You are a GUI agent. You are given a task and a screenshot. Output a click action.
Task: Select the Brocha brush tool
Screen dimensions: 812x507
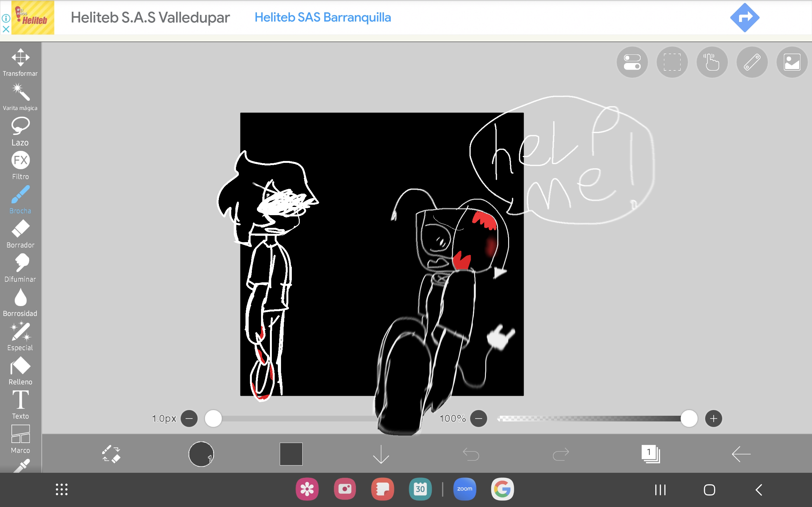click(20, 200)
